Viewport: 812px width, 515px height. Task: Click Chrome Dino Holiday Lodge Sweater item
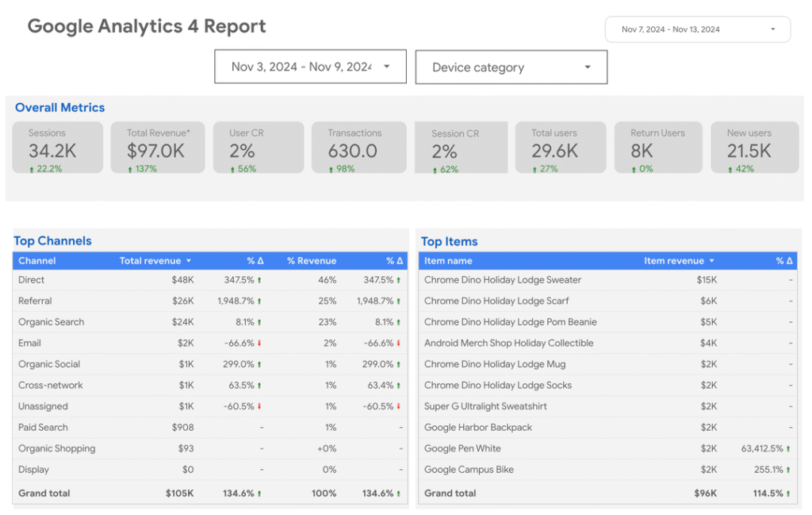click(x=503, y=280)
